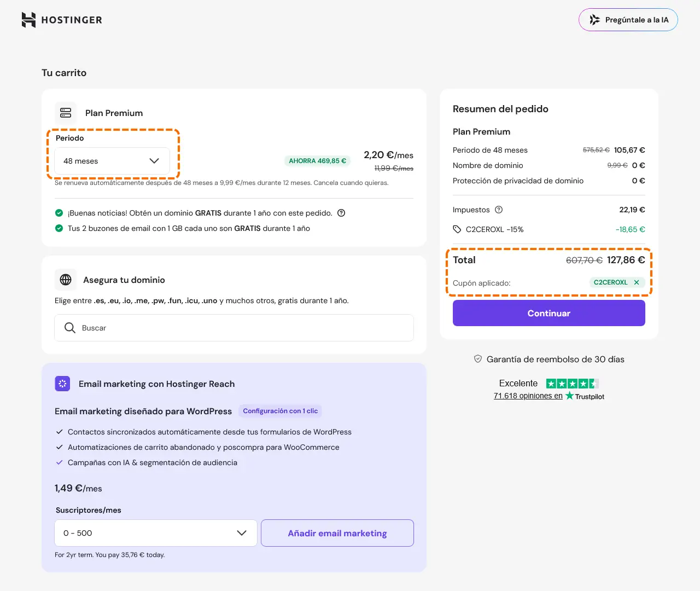Click the globe icon for Asegura tu dominio

[x=66, y=280]
